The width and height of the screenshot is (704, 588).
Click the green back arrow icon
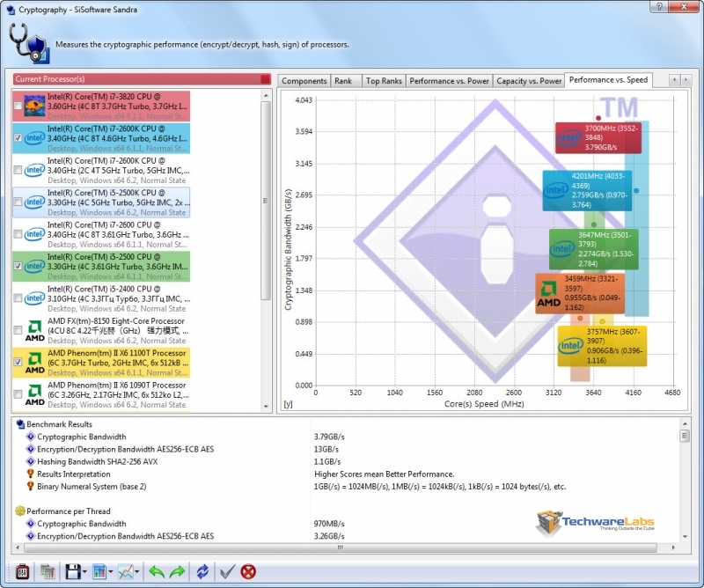[x=157, y=571]
